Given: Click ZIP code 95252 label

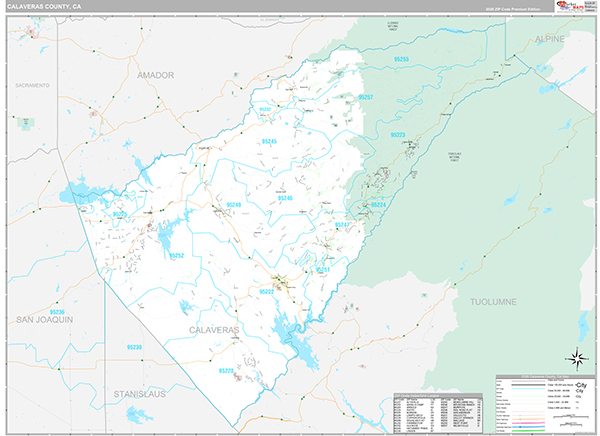Looking at the screenshot, I should click(176, 255).
